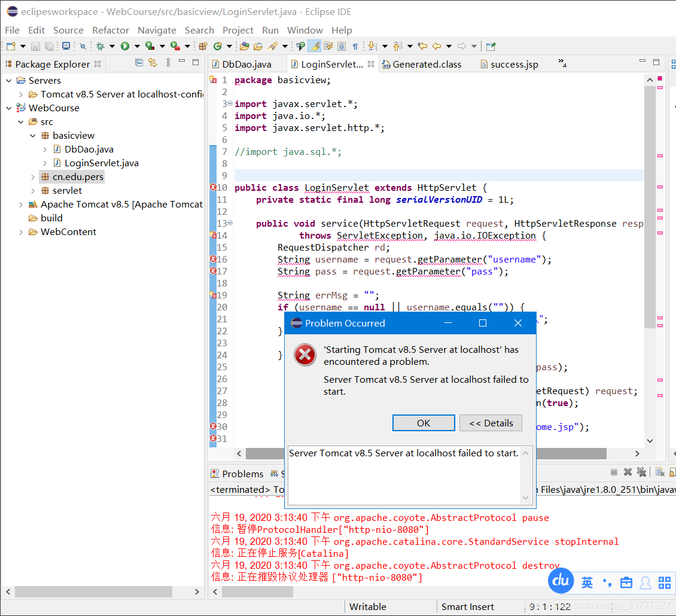
Task: Open the Window menu
Action: 305,30
